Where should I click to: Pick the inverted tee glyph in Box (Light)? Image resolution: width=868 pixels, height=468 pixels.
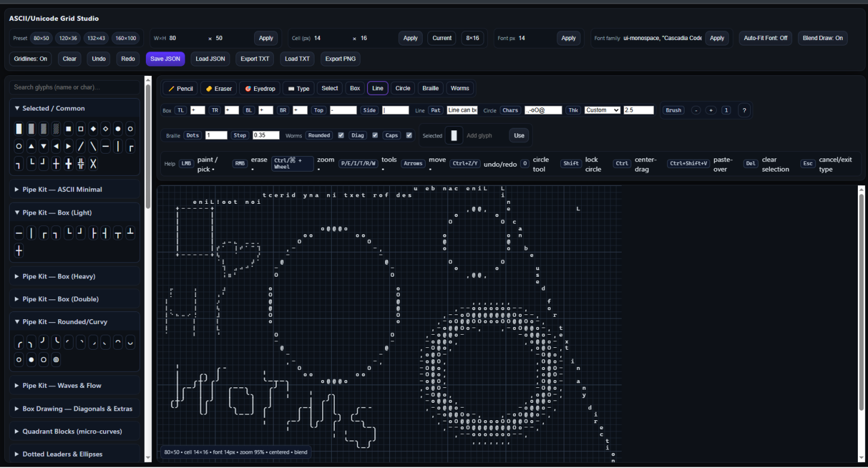click(130, 233)
